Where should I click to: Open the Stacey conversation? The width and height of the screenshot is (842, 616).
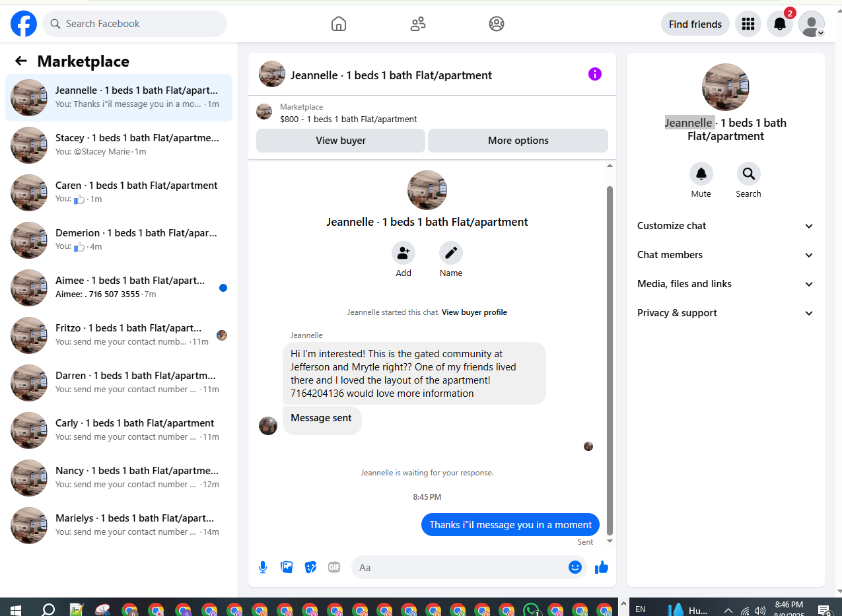click(x=119, y=145)
